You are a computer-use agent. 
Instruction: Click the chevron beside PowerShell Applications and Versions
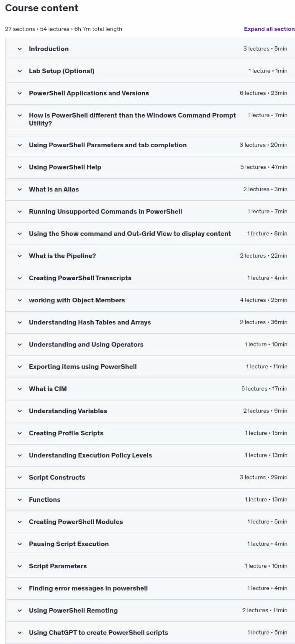20,93
